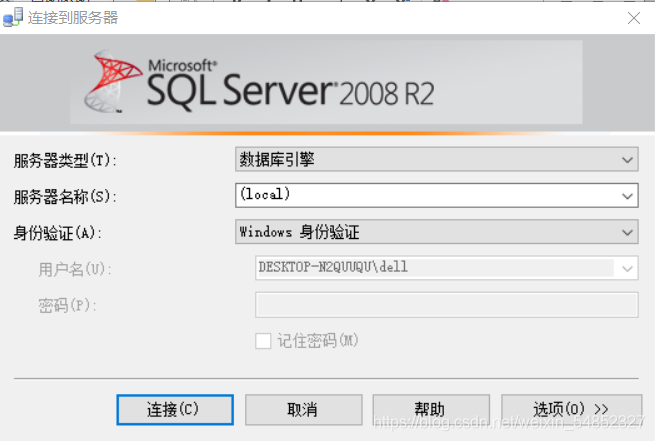Expand the Options (选项) >> button
Viewport: 655px width, 441px height.
(x=571, y=409)
